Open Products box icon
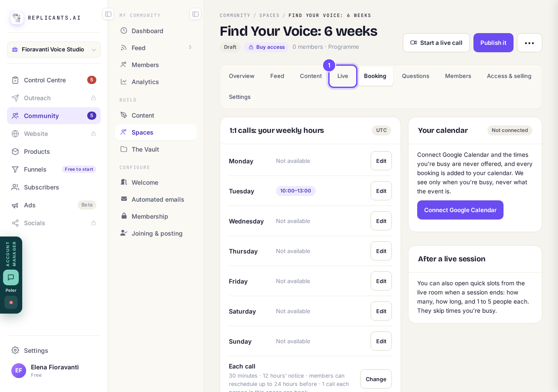Image resolution: width=558 pixels, height=392 pixels. 15,152
